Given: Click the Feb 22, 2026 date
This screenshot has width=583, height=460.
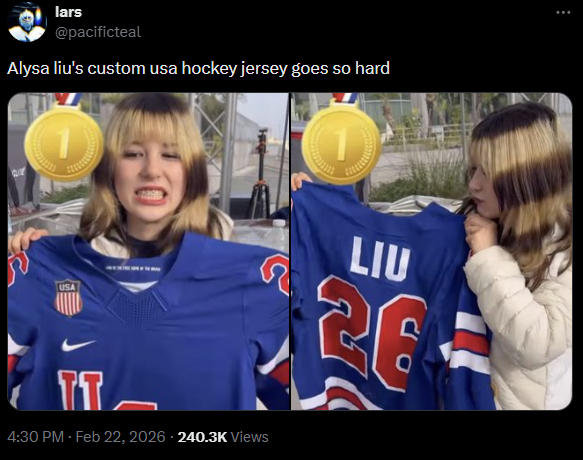Looking at the screenshot, I should [120, 437].
